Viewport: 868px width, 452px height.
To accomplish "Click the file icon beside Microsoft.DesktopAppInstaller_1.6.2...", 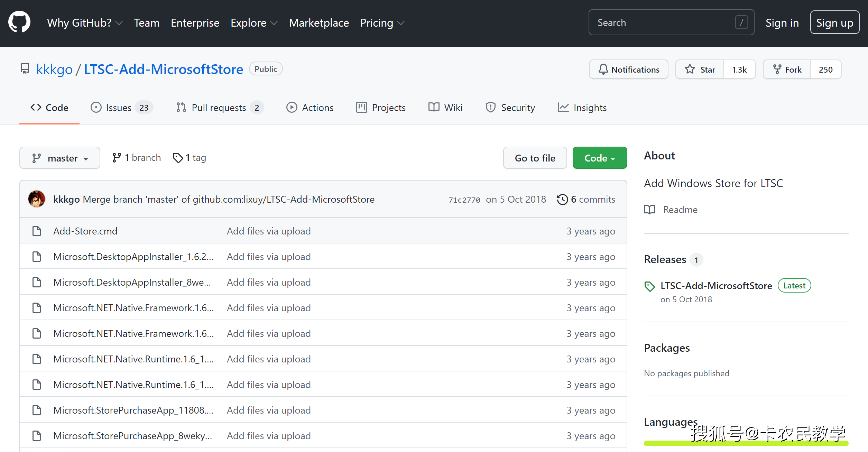I will pos(37,256).
